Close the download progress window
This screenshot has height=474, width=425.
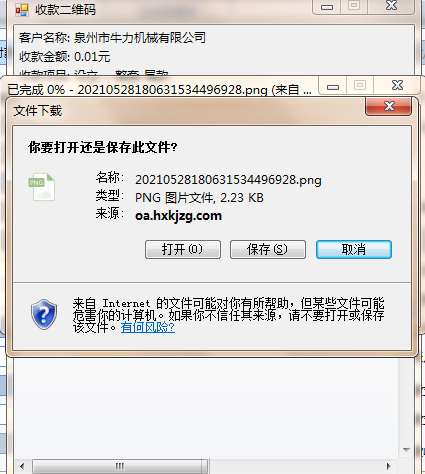coord(397,85)
